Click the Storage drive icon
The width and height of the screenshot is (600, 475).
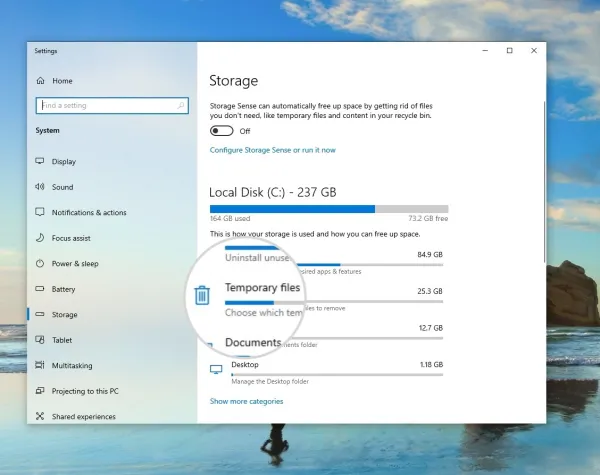click(40, 314)
